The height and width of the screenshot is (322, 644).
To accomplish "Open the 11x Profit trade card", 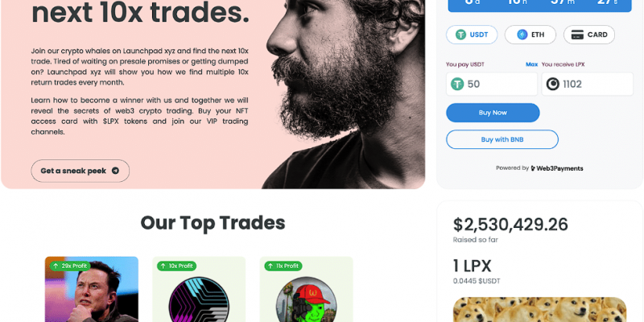I will coord(307,289).
